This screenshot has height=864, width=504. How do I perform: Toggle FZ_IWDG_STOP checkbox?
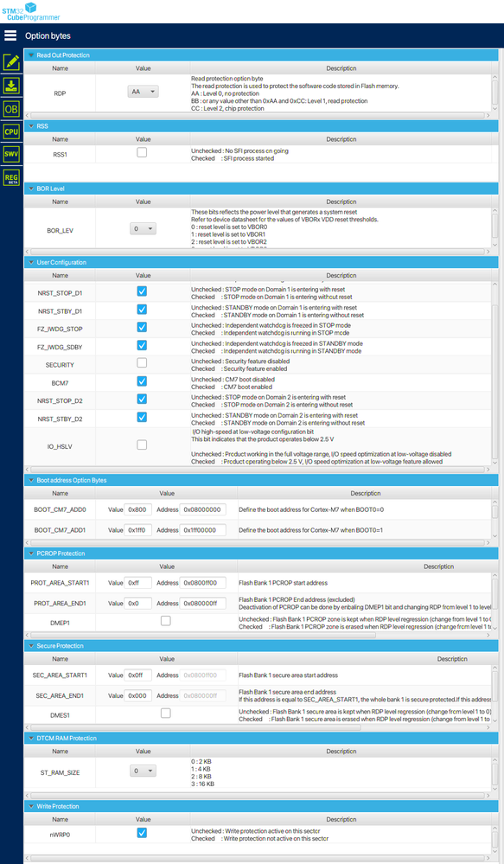[142, 327]
